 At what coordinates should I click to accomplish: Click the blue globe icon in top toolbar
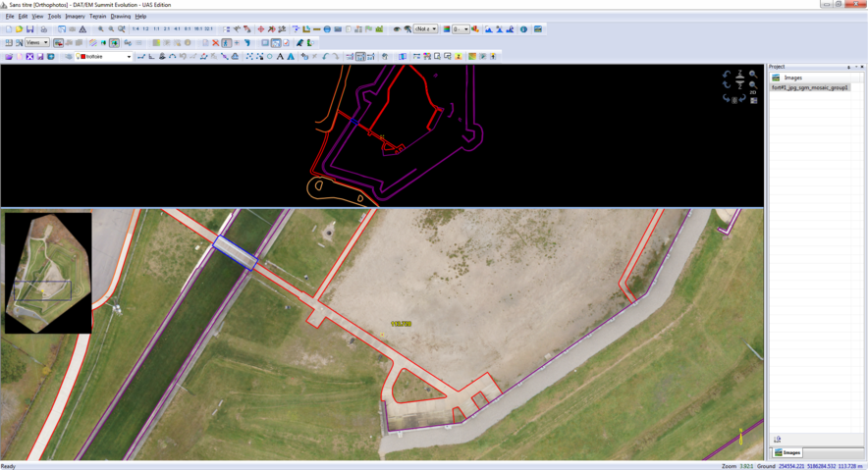click(x=327, y=29)
